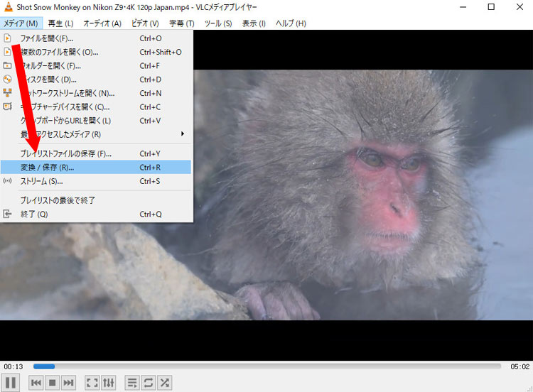Click the open folder icon in menu

[7, 65]
